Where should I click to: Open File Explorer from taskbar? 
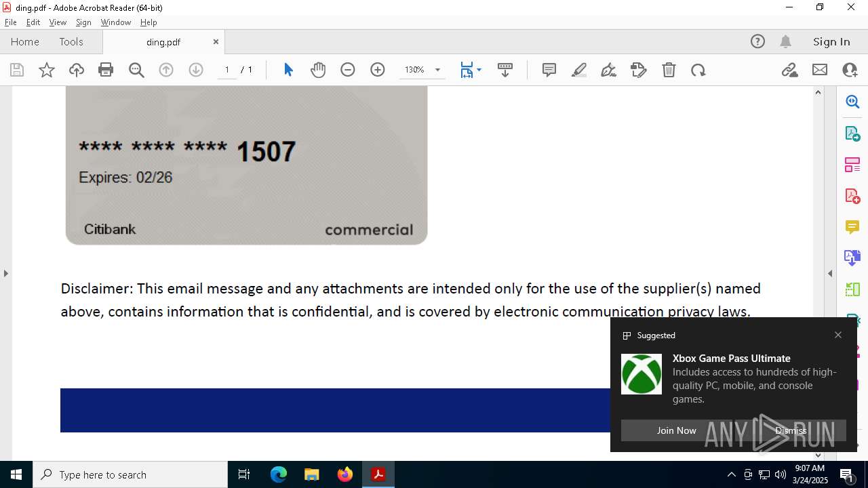tap(312, 474)
